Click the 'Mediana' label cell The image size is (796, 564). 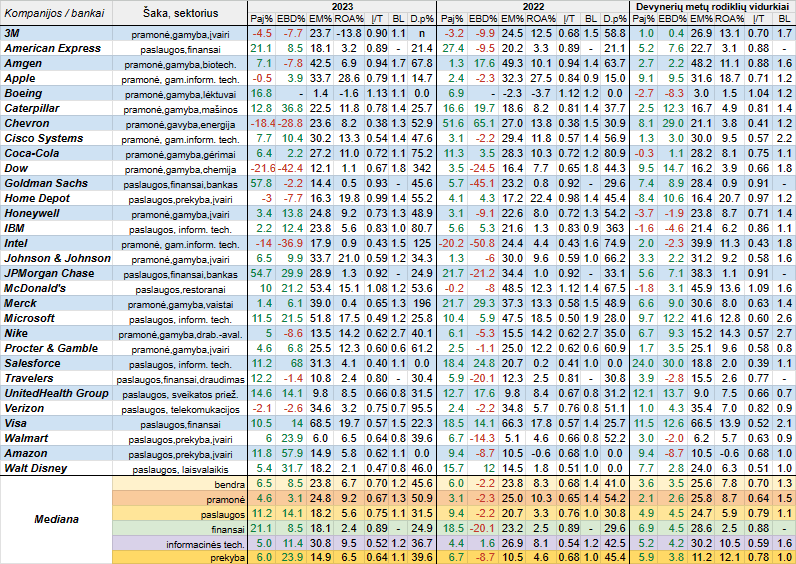(56, 519)
